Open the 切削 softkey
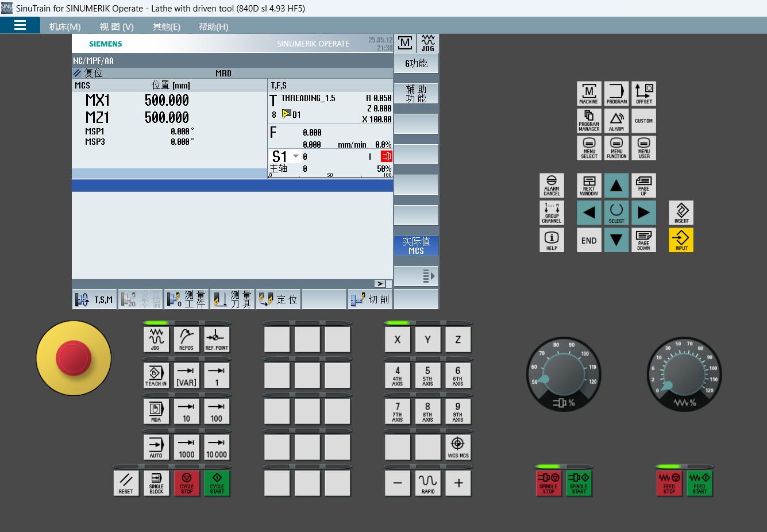This screenshot has height=532, width=767. pos(370,299)
